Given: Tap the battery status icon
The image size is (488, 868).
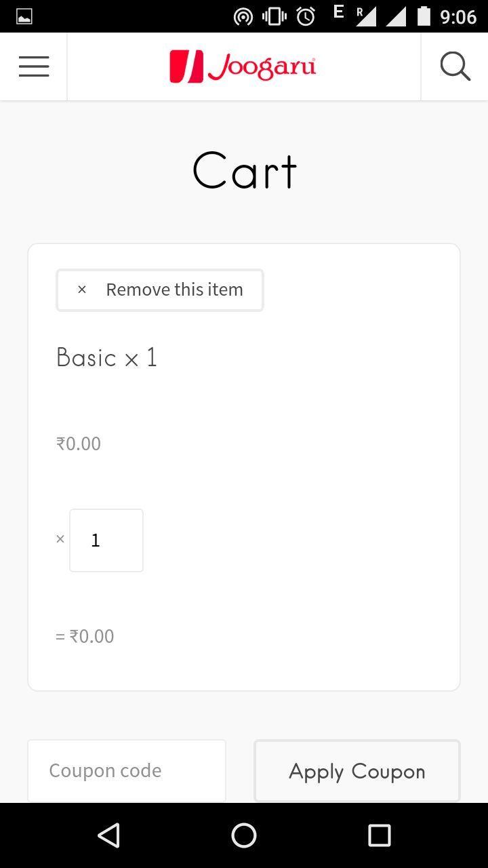Looking at the screenshot, I should point(424,16).
